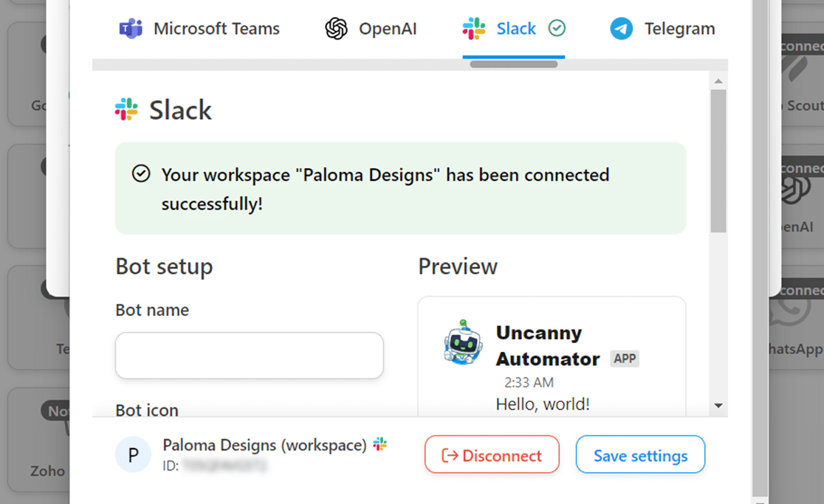Screen dimensions: 824x504
Task: Click the OpenAI logo icon
Action: pos(337,28)
